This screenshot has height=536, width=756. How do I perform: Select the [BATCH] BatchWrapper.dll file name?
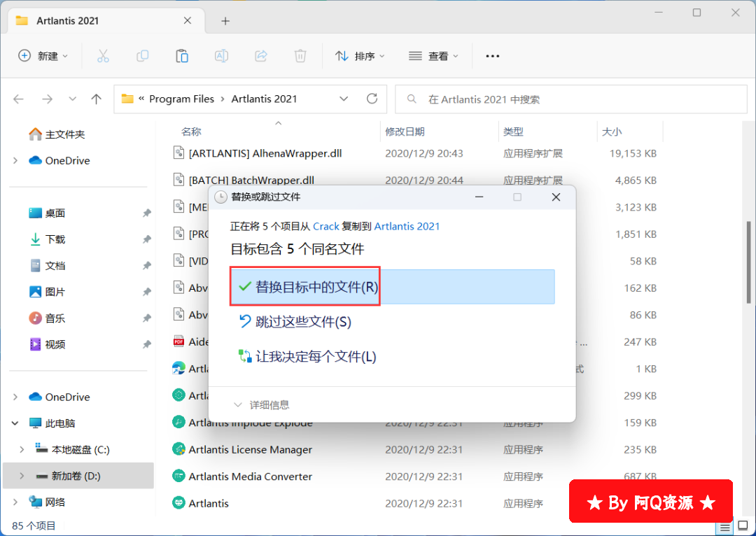(x=251, y=181)
